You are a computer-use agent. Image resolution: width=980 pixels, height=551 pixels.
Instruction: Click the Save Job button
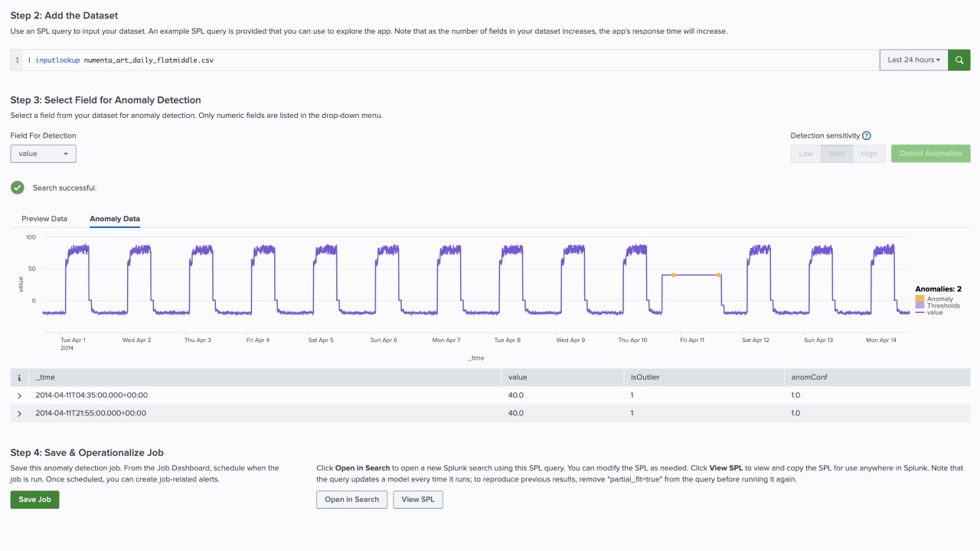point(34,500)
